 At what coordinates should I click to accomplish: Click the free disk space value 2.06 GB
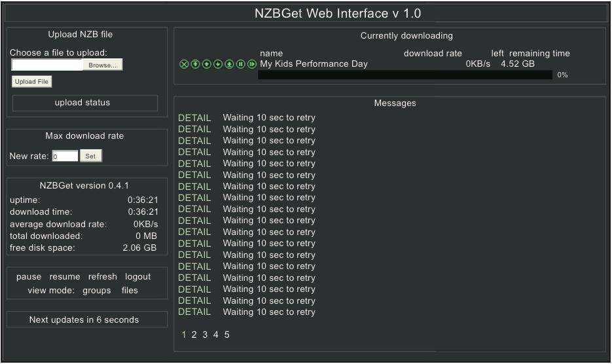click(x=139, y=248)
